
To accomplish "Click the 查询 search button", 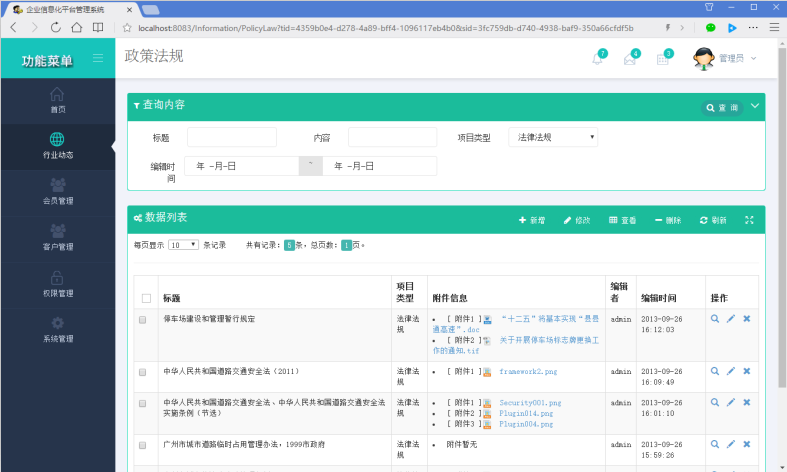I will (722, 107).
